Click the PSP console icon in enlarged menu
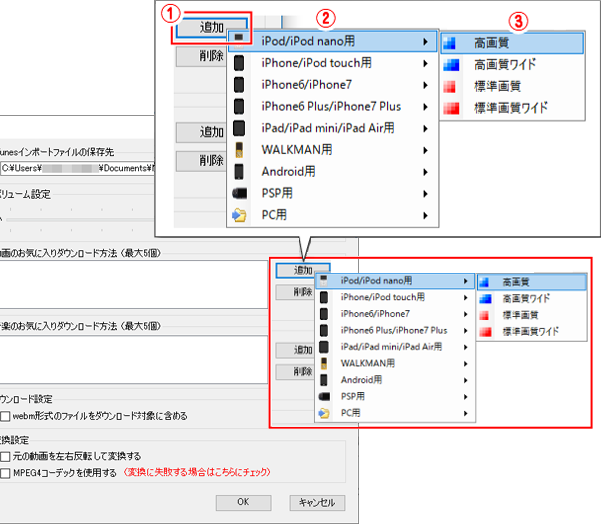This screenshot has width=613, height=524. (241, 193)
